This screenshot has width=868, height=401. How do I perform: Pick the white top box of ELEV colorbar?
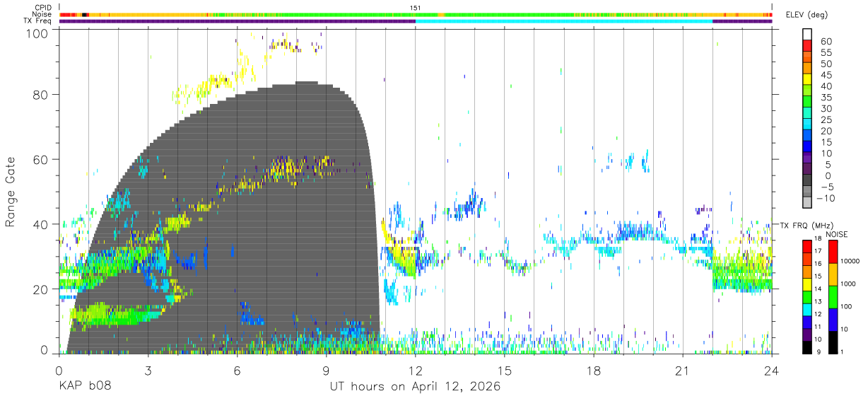coord(809,35)
